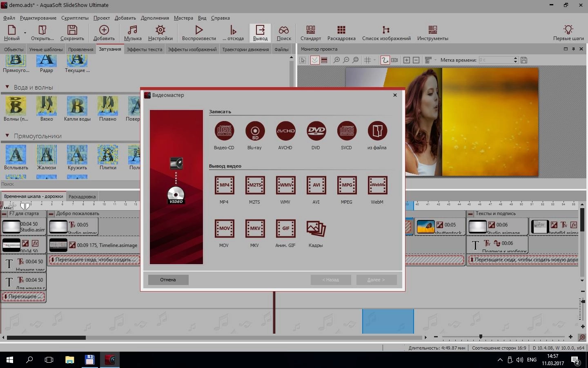Click Сохранить save toolbar icon
588x368 pixels.
coord(72,33)
